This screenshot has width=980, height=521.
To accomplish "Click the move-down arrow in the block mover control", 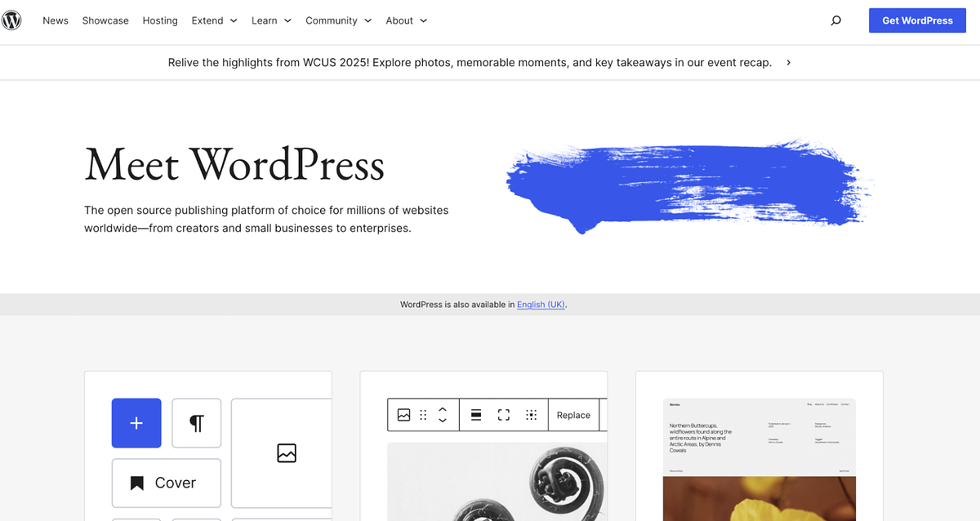I will [443, 420].
